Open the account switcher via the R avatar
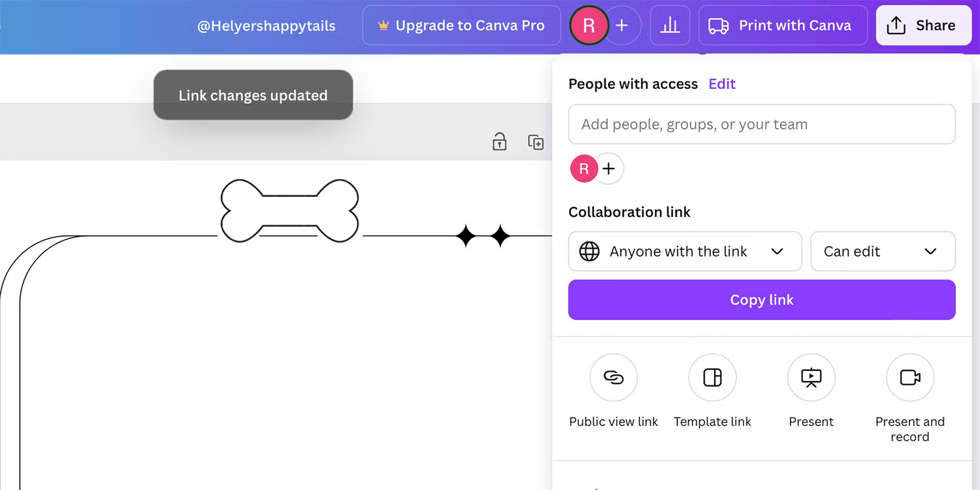Image resolution: width=980 pixels, height=490 pixels. coord(588,25)
